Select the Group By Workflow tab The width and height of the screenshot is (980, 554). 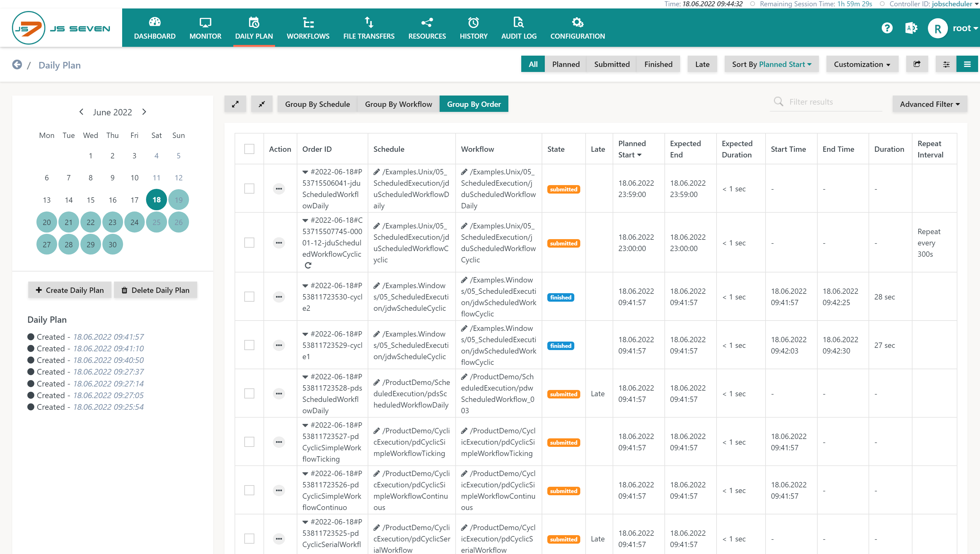click(x=398, y=104)
